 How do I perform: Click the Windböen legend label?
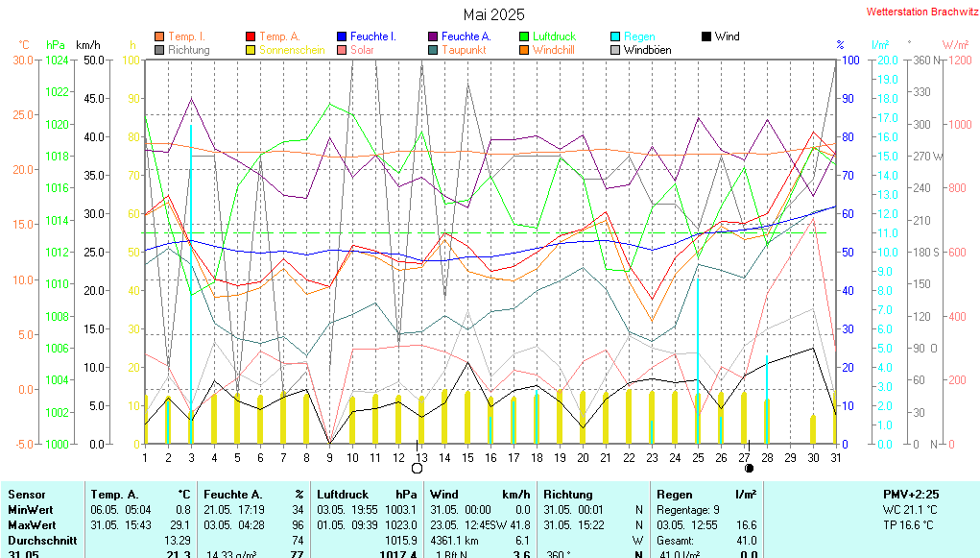(647, 50)
